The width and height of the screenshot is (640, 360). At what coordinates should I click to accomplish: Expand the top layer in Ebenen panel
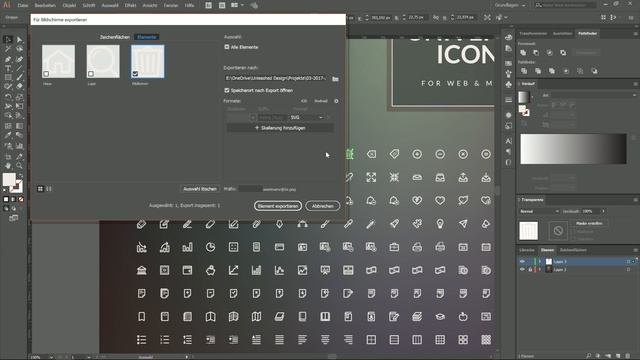[540, 261]
